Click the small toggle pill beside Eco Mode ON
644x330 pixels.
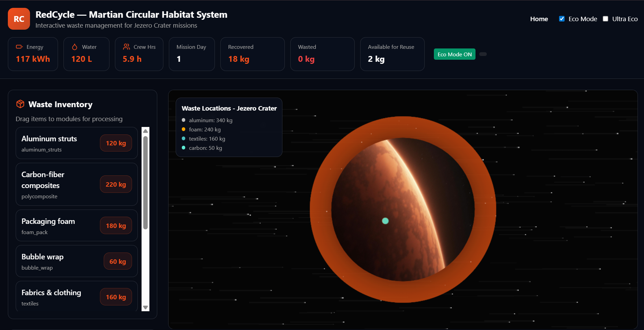pyautogui.click(x=483, y=54)
